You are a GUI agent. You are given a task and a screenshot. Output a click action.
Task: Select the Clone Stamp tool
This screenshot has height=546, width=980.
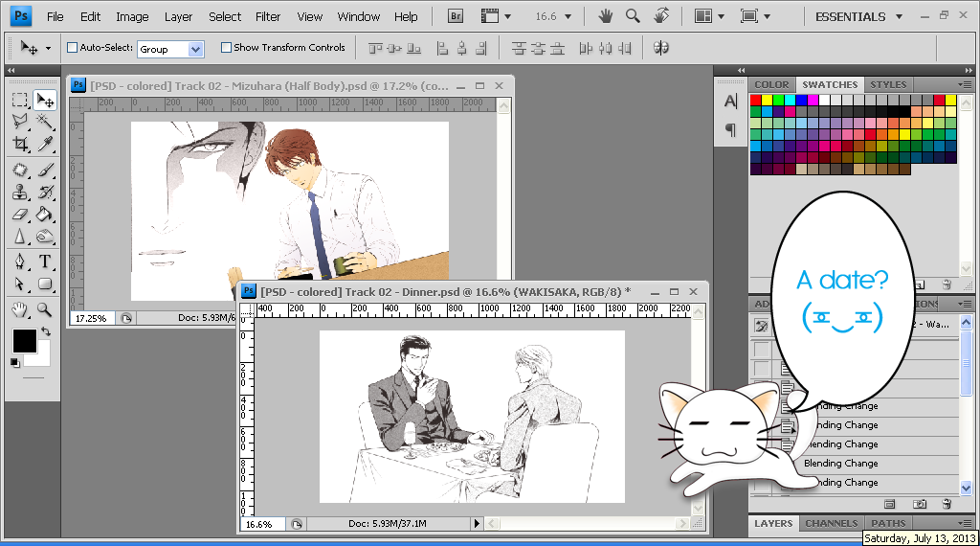(20, 192)
